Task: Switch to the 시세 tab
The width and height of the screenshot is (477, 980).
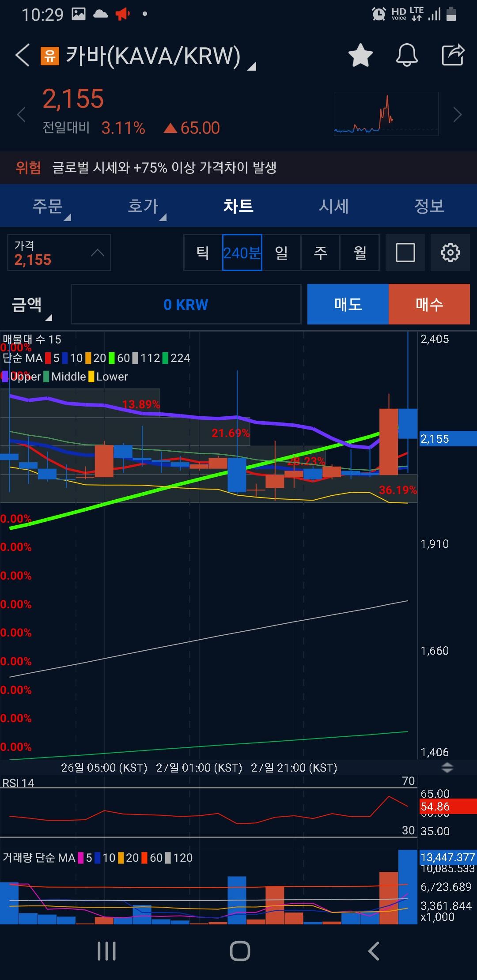Action: pyautogui.click(x=334, y=206)
